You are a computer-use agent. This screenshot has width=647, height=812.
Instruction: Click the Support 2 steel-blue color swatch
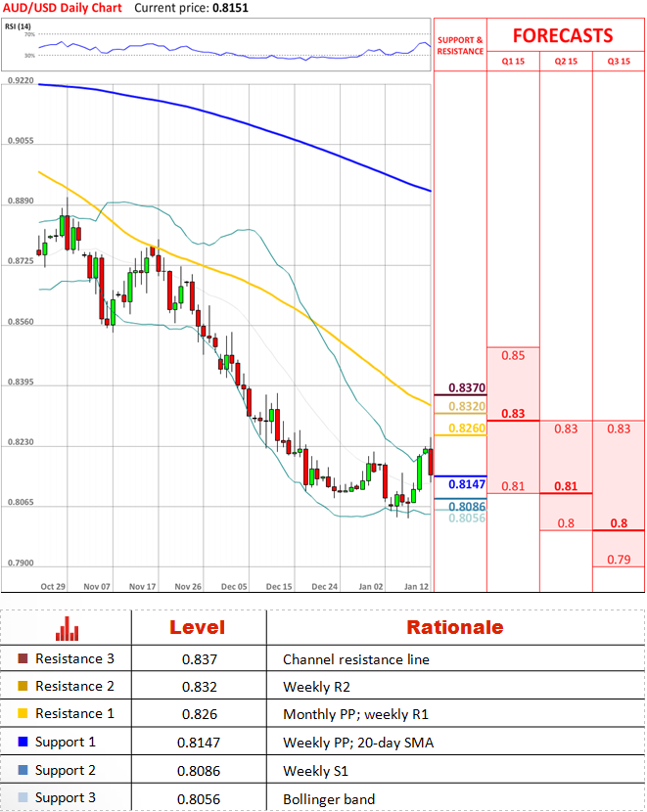[23, 770]
